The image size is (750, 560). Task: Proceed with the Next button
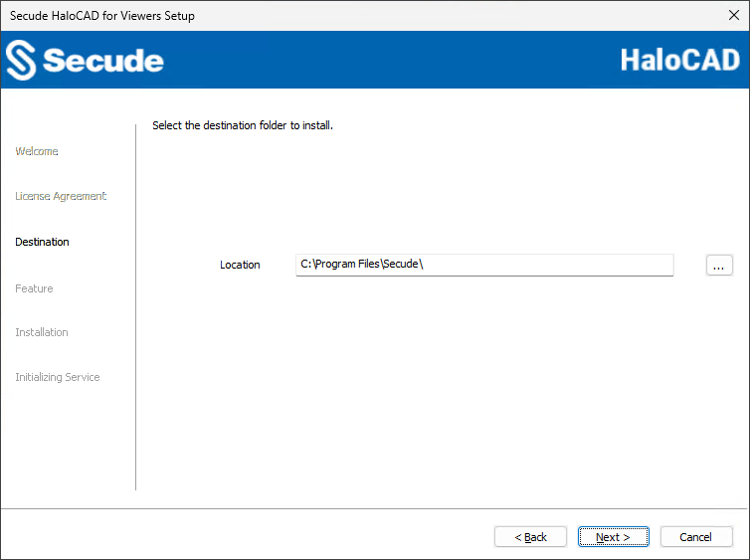613,537
